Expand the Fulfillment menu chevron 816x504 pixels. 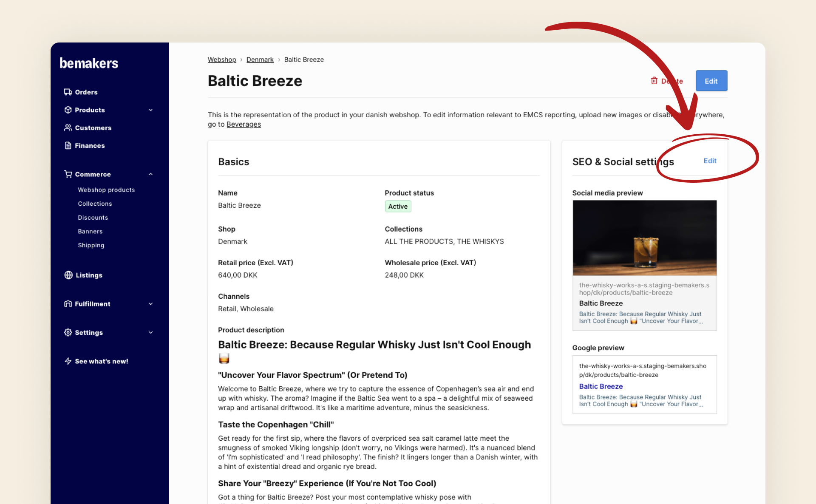150,303
